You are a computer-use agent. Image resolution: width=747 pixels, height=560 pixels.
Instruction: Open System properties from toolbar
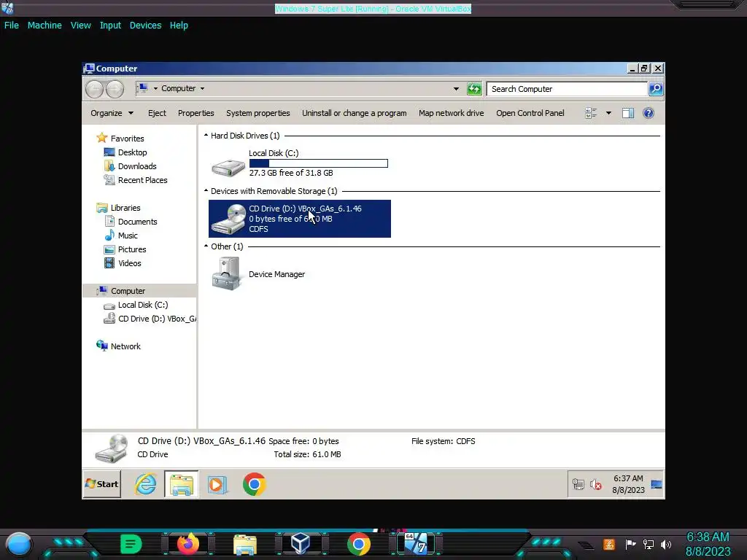click(258, 113)
